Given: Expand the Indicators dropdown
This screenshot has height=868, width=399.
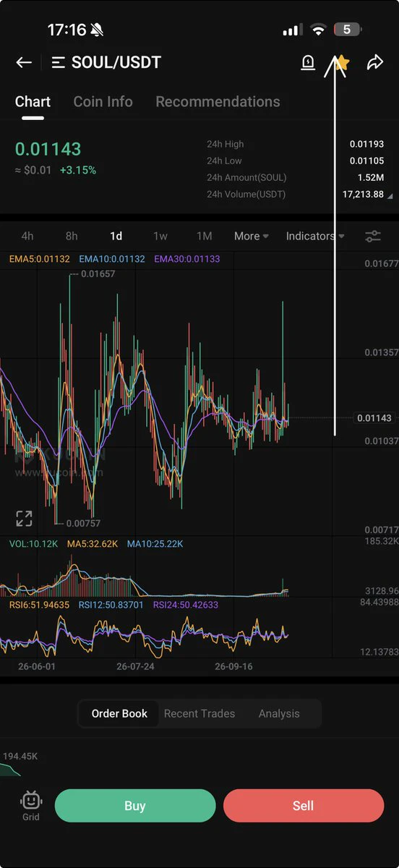Looking at the screenshot, I should 315,236.
